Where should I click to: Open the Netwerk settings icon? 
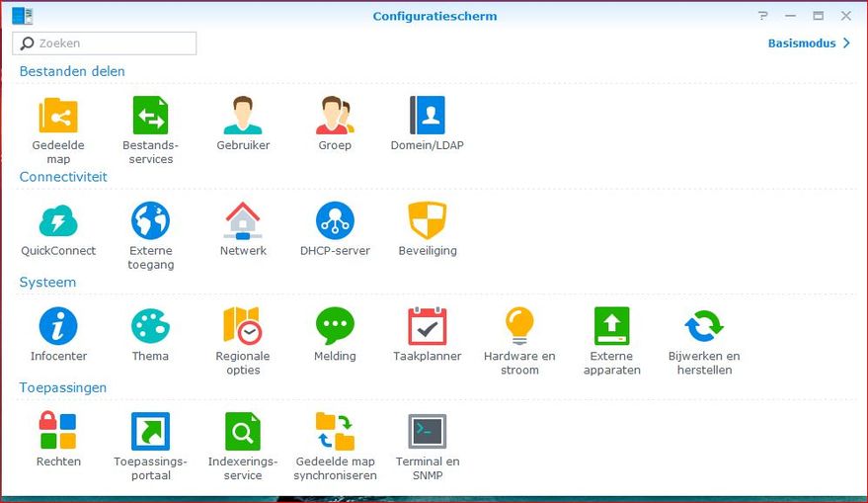point(243,221)
